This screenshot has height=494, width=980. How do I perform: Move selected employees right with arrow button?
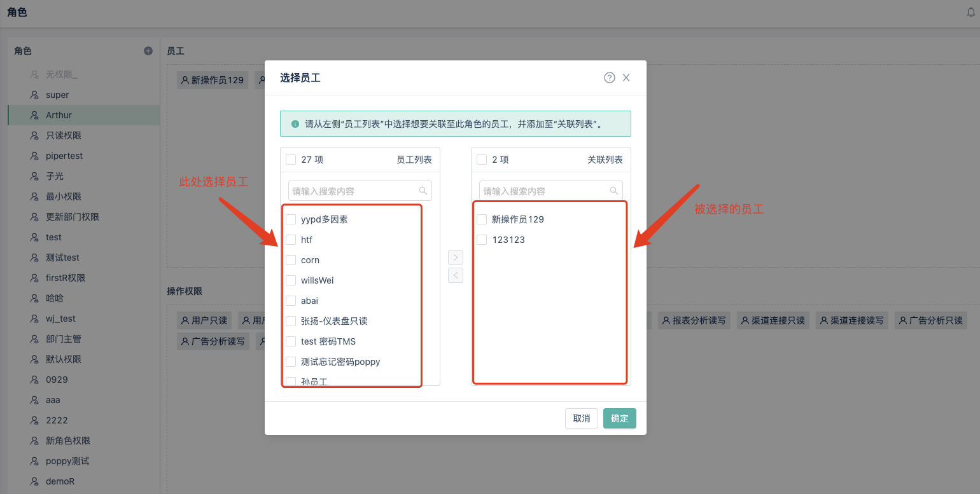tap(456, 257)
